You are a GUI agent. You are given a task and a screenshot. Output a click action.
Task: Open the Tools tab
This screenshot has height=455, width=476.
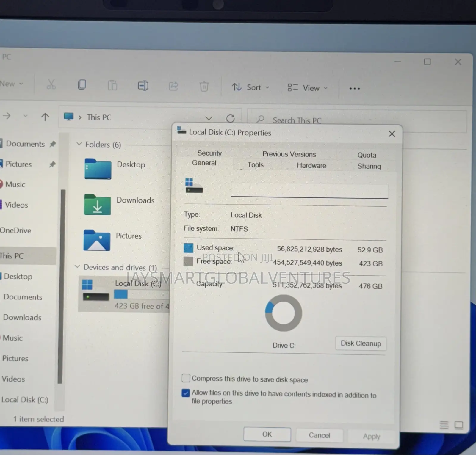tap(256, 165)
